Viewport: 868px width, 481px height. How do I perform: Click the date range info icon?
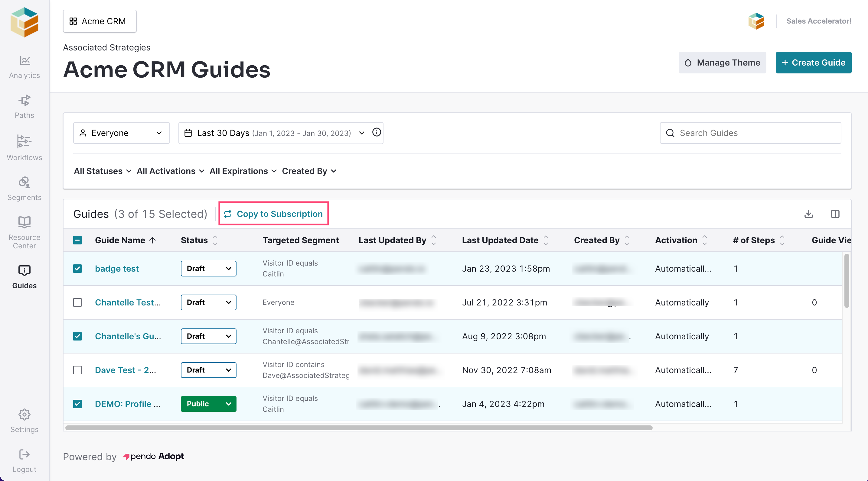click(x=377, y=132)
